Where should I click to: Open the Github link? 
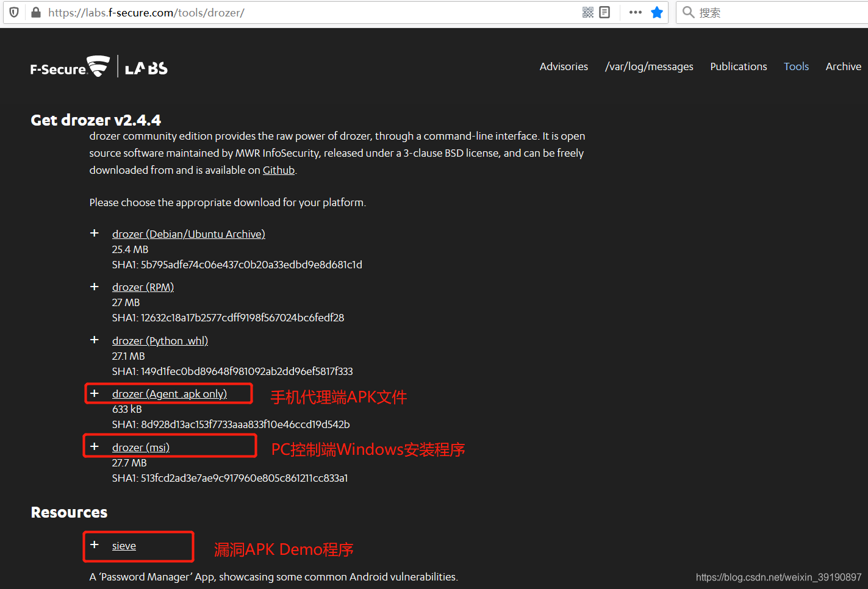(278, 170)
